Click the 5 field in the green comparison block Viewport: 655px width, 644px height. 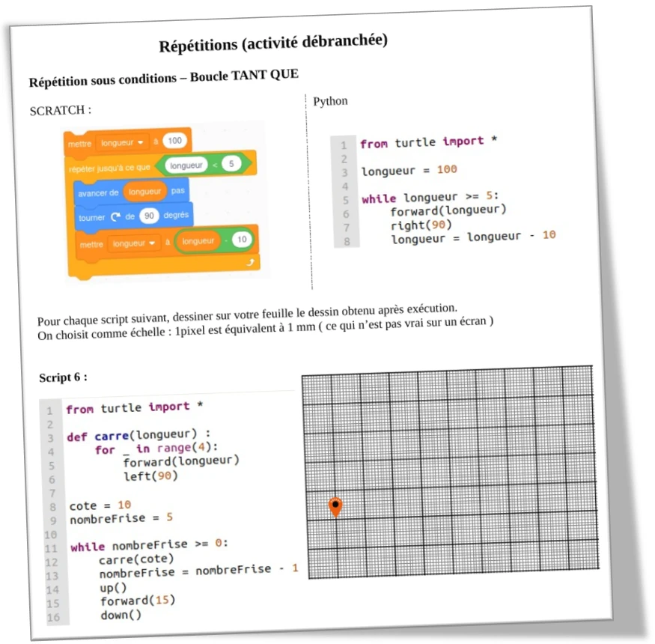(x=231, y=164)
